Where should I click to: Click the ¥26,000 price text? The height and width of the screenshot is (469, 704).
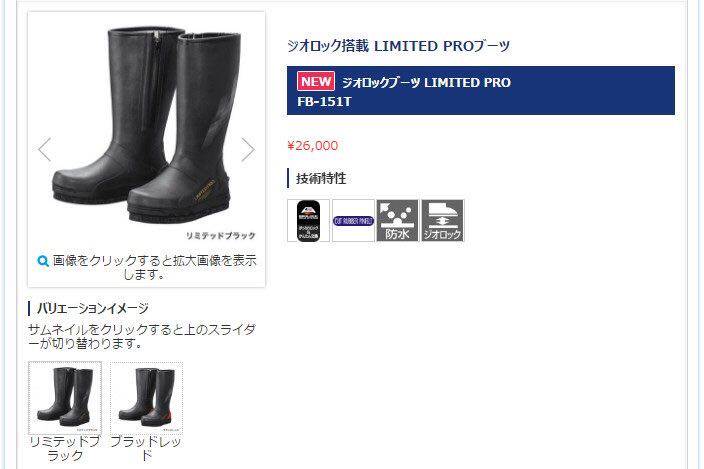(x=313, y=145)
